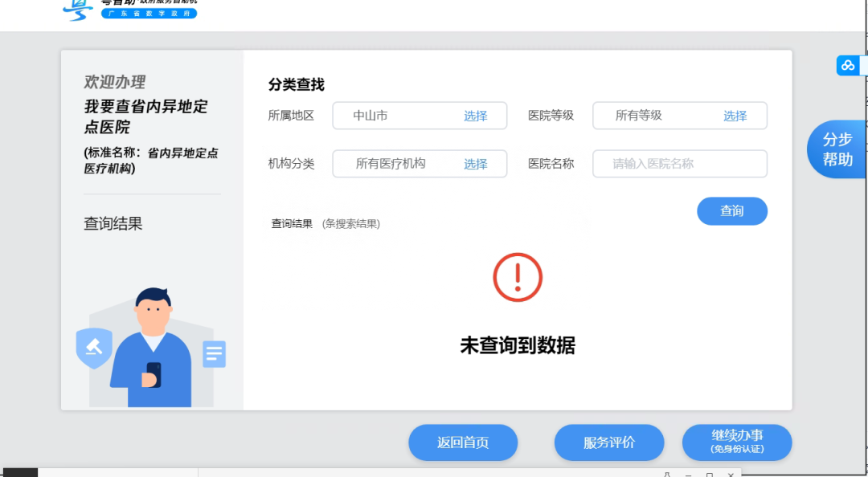The height and width of the screenshot is (477, 868).
Task: Open the 医院等级 level selector
Action: coord(735,116)
